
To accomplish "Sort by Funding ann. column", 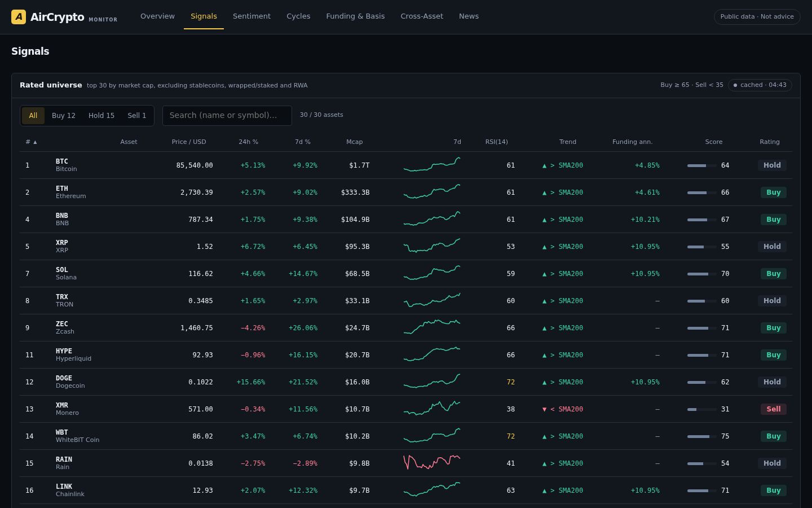I will coord(633,142).
